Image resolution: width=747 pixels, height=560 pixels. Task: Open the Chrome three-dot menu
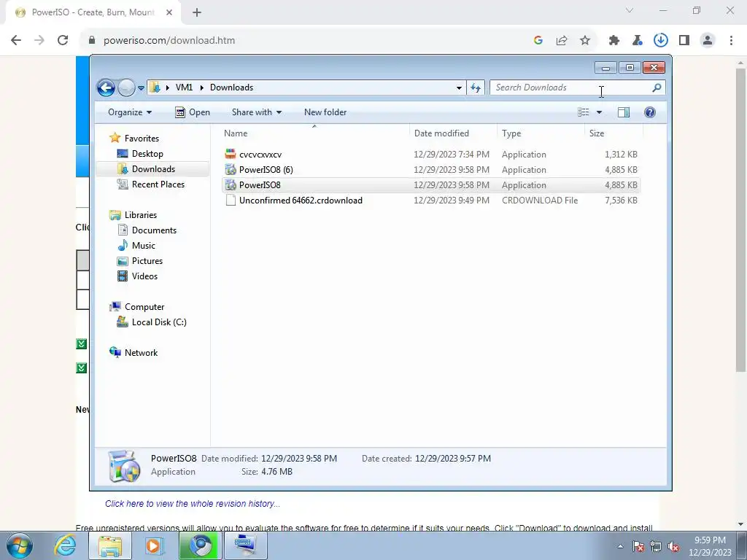(x=731, y=41)
